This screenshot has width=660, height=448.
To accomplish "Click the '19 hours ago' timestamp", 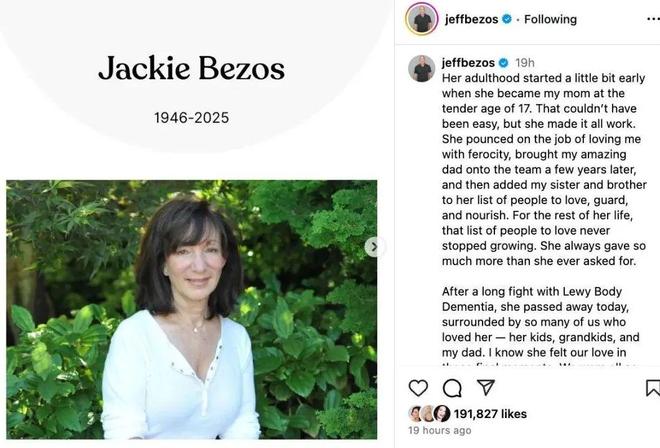I will (x=440, y=431).
